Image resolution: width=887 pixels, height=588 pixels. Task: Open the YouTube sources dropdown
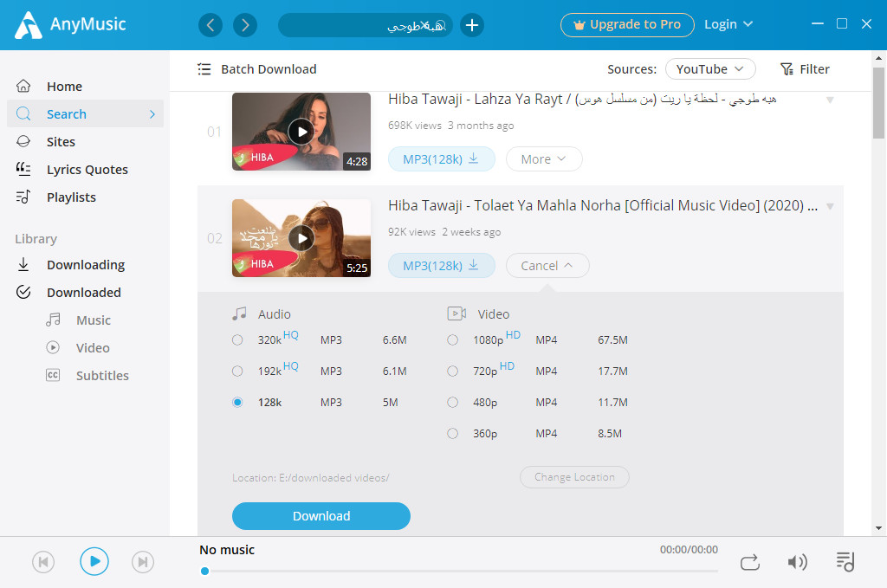pos(710,69)
